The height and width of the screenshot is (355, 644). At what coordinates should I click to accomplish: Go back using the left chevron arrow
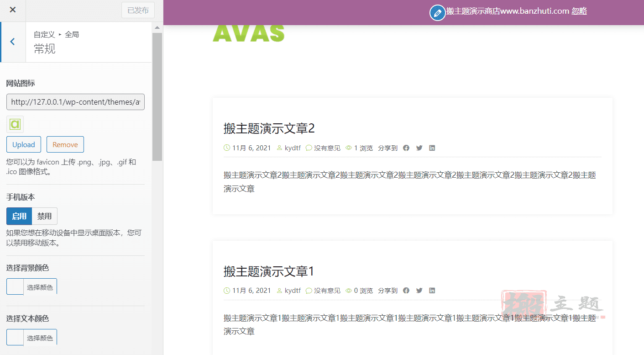click(13, 42)
